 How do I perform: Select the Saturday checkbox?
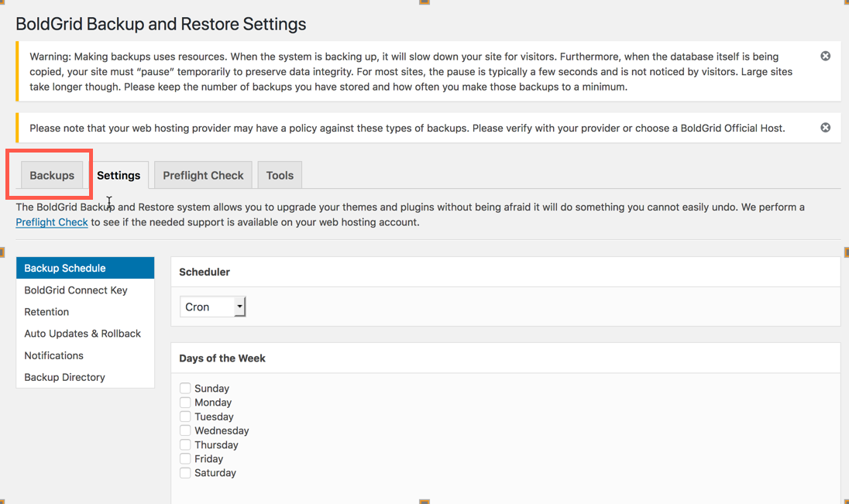coord(185,472)
